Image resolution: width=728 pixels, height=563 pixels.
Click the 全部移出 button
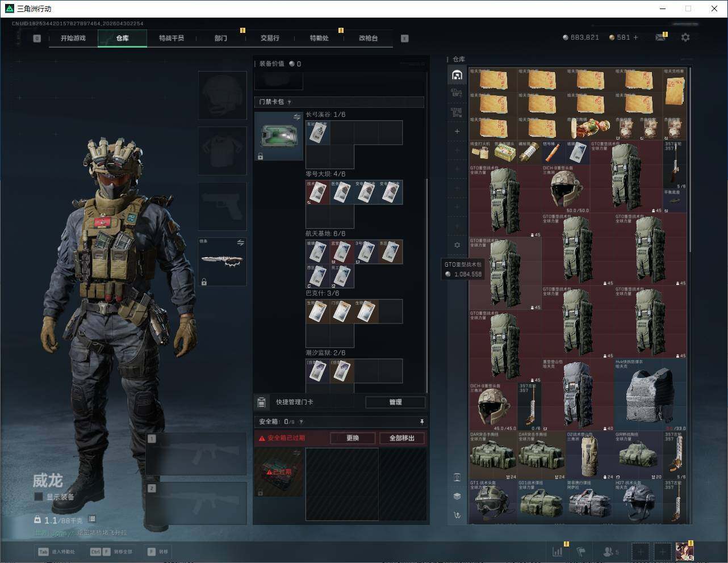[x=402, y=438]
